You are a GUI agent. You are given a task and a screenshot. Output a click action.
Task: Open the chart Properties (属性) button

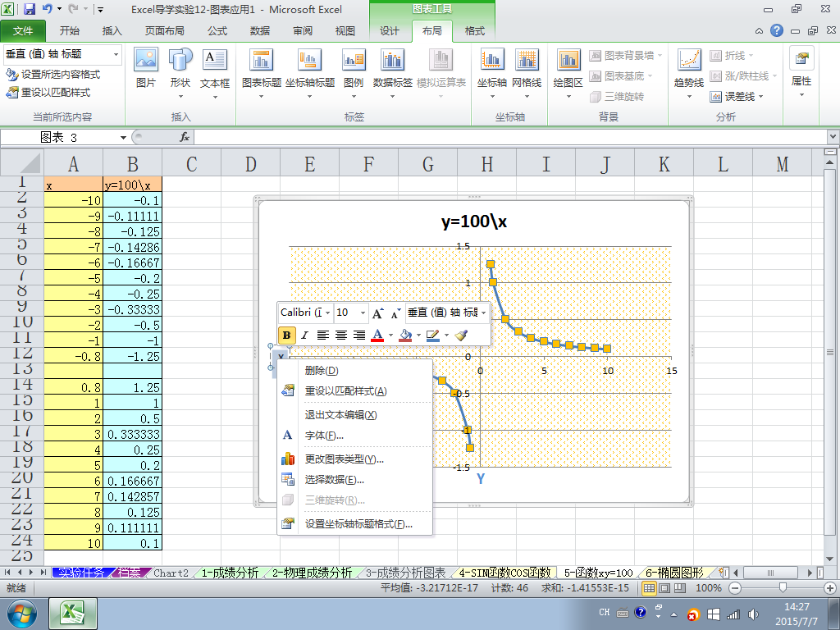pos(801,72)
